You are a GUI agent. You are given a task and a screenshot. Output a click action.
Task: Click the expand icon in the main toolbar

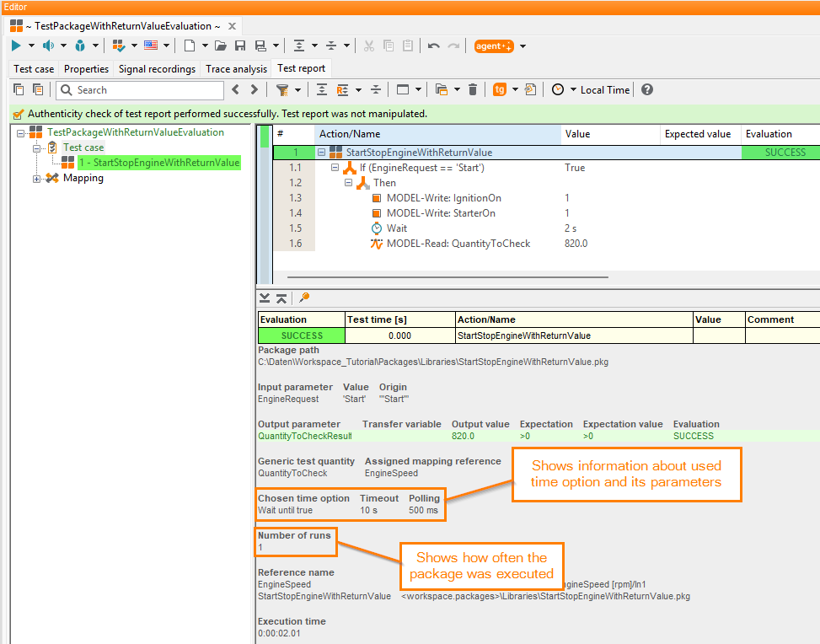[x=299, y=46]
